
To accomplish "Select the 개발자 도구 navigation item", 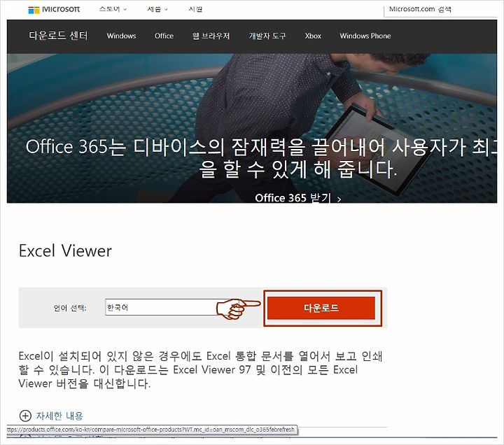I will [267, 36].
